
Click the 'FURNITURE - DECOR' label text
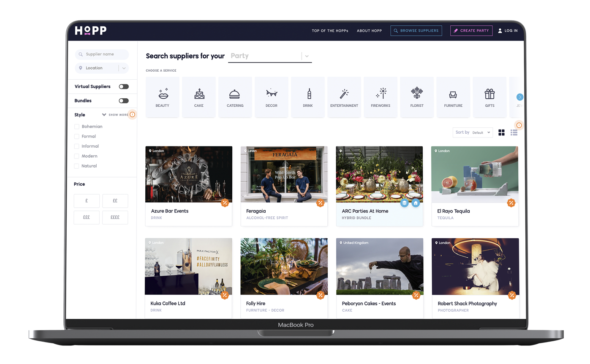tap(265, 310)
